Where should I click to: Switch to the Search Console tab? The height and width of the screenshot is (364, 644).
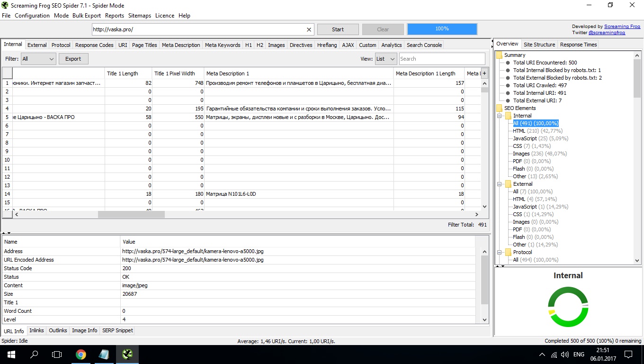tap(424, 45)
